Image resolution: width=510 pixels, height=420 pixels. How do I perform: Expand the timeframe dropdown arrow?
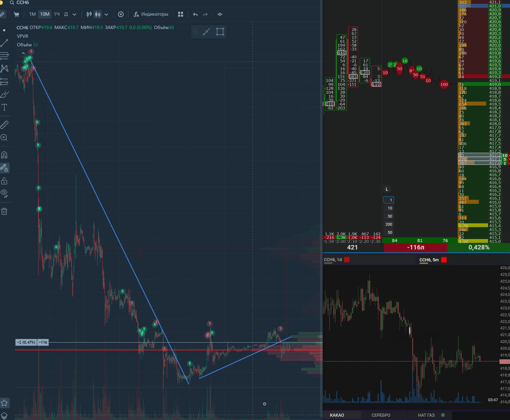coord(75,15)
